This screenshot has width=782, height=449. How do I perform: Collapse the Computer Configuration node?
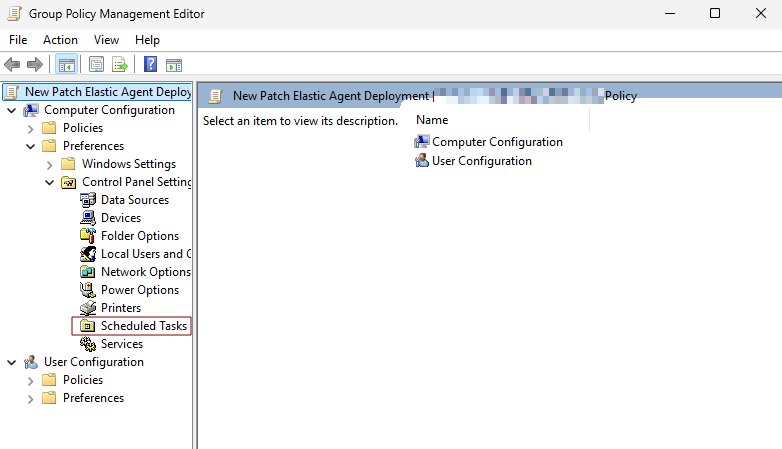(x=11, y=110)
